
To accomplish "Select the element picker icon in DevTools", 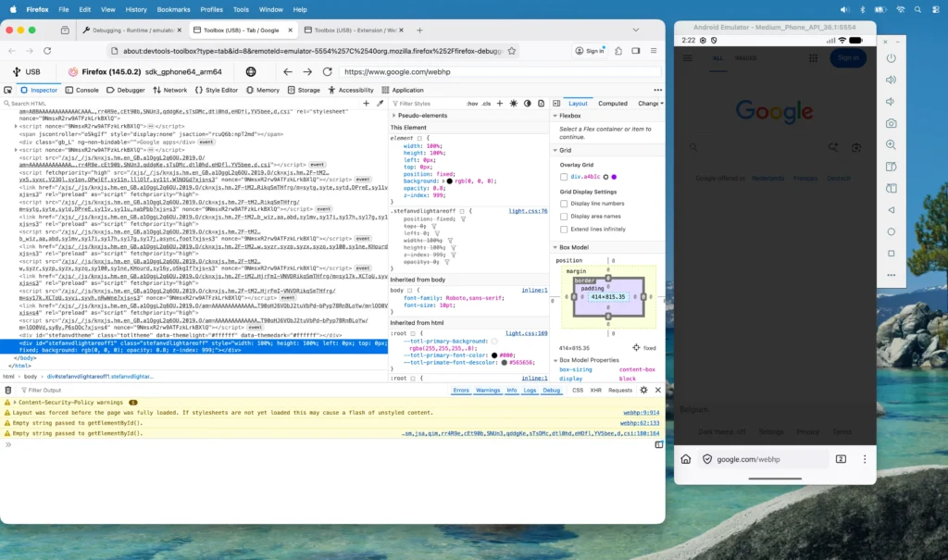I will (x=7, y=90).
